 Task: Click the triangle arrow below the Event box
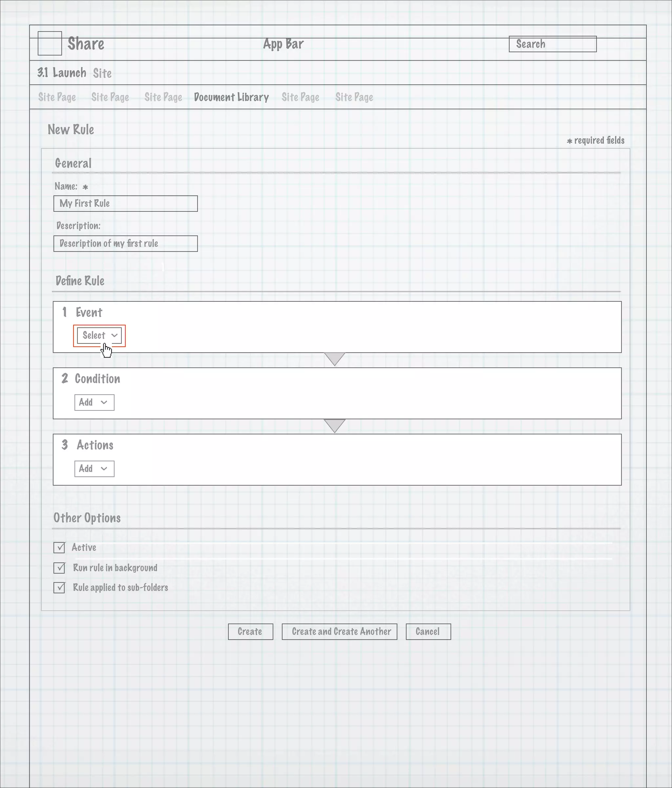(x=334, y=358)
